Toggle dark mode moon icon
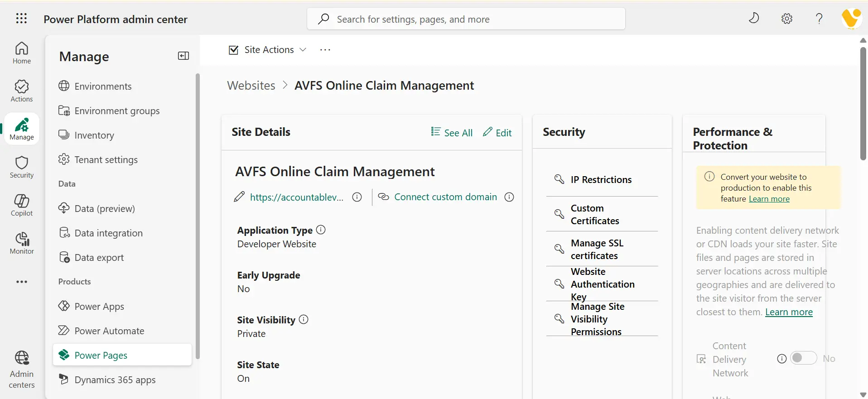The width and height of the screenshot is (868, 399). pyautogui.click(x=754, y=19)
